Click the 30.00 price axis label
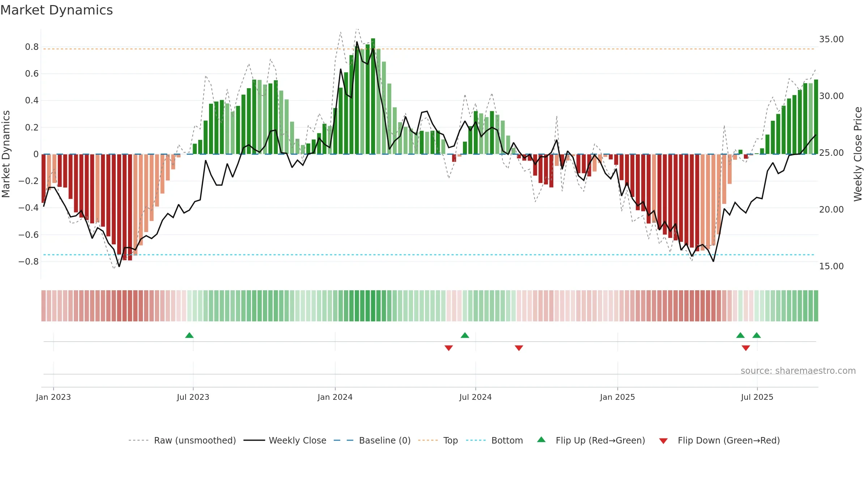This screenshot has height=488, width=868. click(831, 96)
